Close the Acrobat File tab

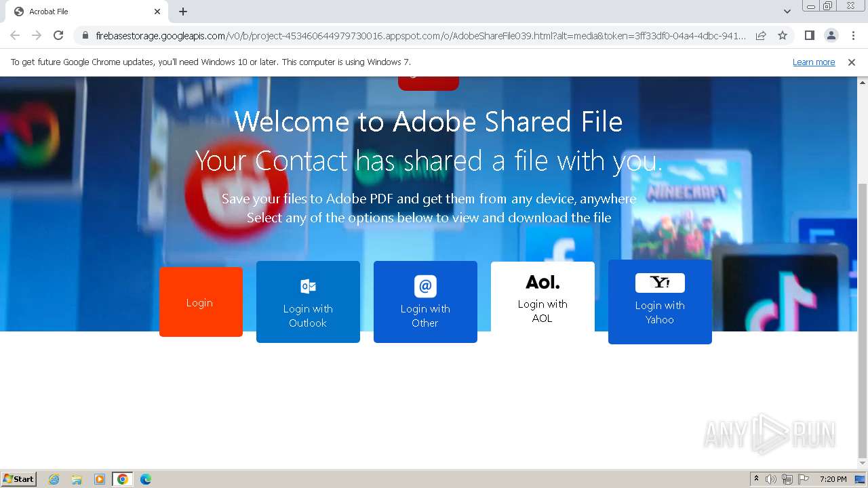157,12
